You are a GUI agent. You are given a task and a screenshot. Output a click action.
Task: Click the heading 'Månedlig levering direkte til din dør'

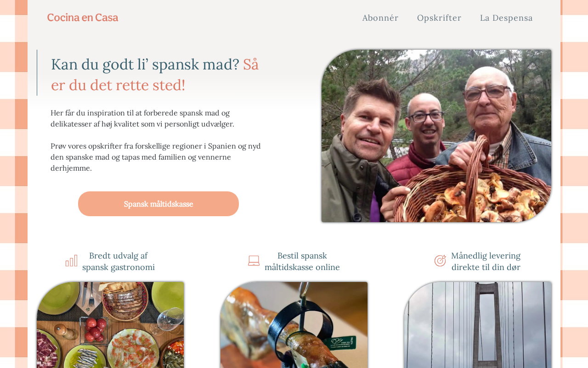click(486, 261)
